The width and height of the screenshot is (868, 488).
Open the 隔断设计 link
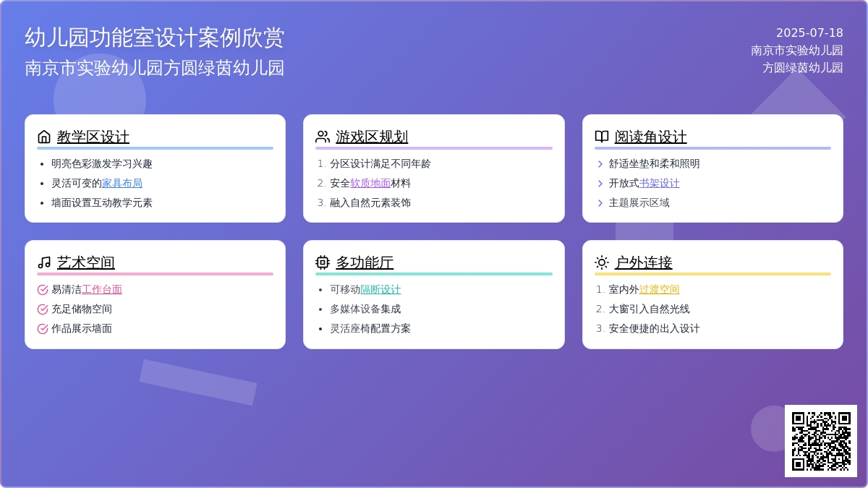tap(380, 289)
